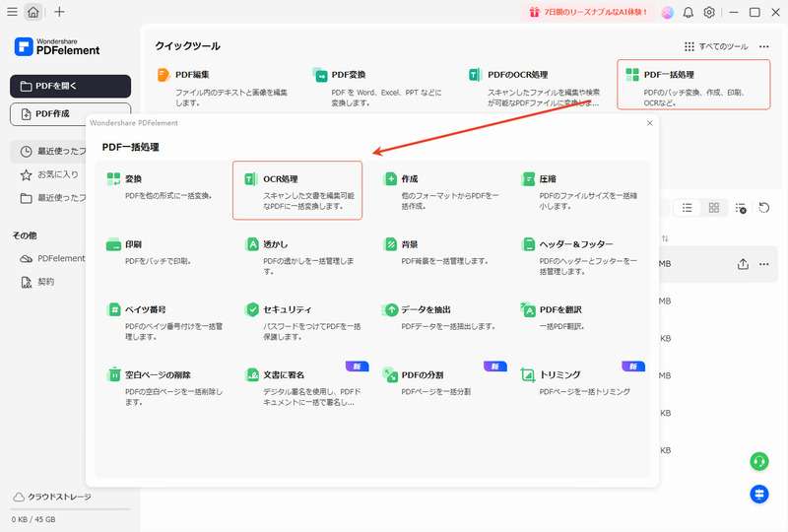Close the PDF一括処理 dialog
This screenshot has height=532, width=788.
click(x=650, y=123)
